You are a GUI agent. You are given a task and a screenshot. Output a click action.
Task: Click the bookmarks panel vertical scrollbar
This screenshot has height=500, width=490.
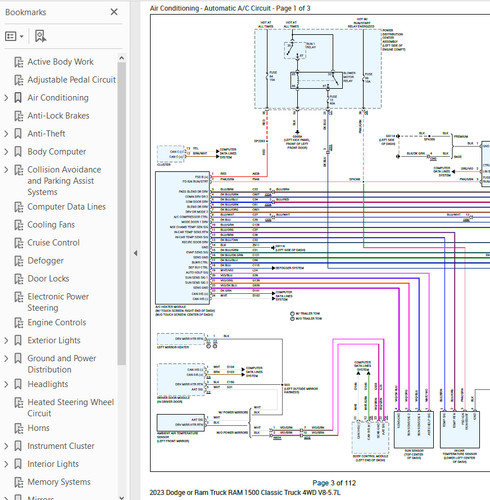coord(122,213)
